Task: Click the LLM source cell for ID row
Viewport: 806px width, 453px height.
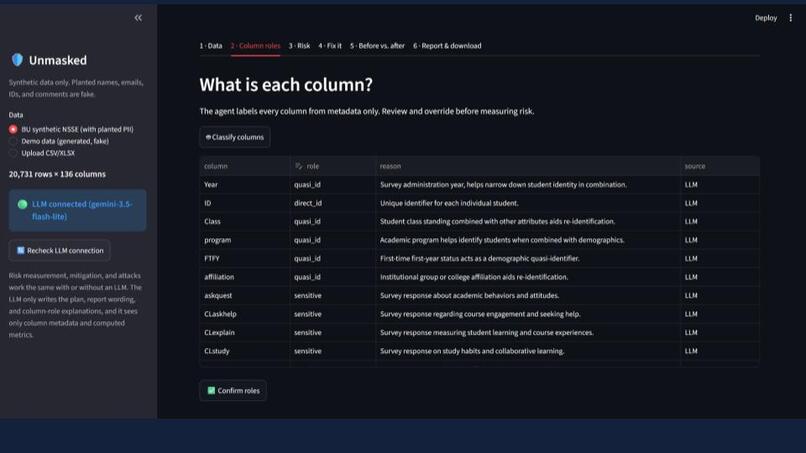Action: [720, 203]
